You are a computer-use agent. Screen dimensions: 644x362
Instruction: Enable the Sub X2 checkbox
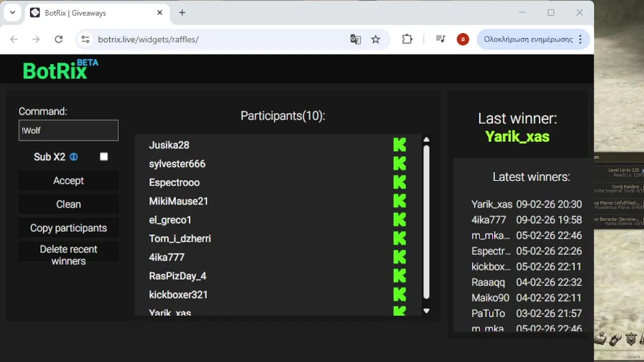pyautogui.click(x=104, y=157)
